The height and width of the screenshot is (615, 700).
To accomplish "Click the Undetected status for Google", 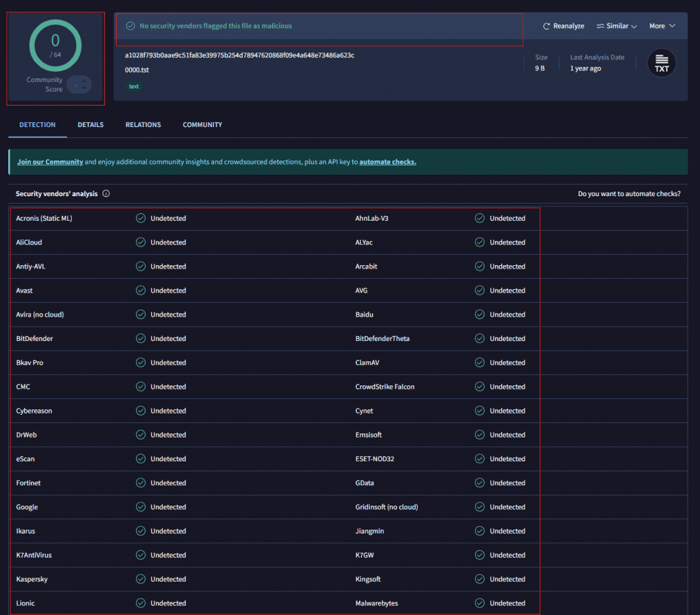I will coord(168,507).
